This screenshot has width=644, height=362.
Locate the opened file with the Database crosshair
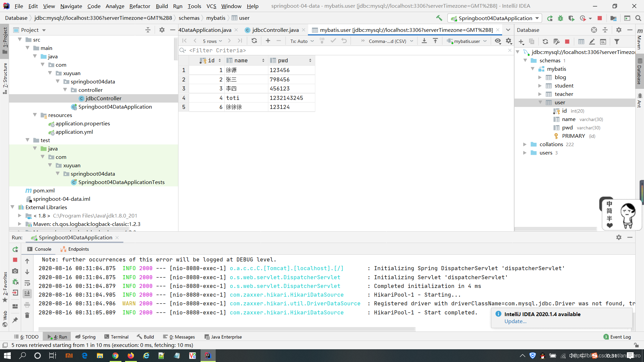594,30
